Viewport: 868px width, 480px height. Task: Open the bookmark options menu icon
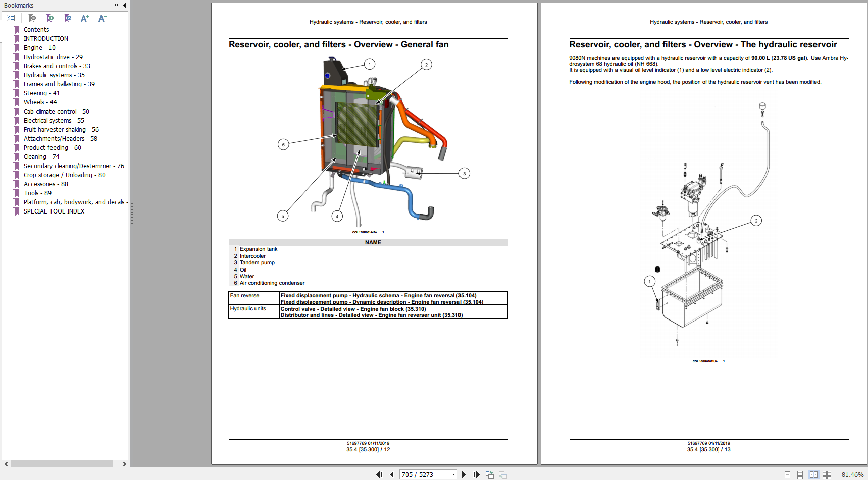click(11, 18)
